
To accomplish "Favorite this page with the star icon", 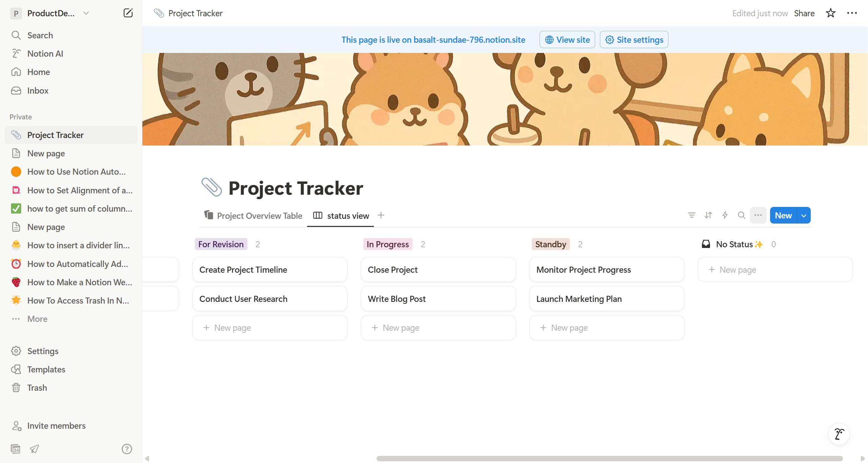I will click(x=830, y=13).
